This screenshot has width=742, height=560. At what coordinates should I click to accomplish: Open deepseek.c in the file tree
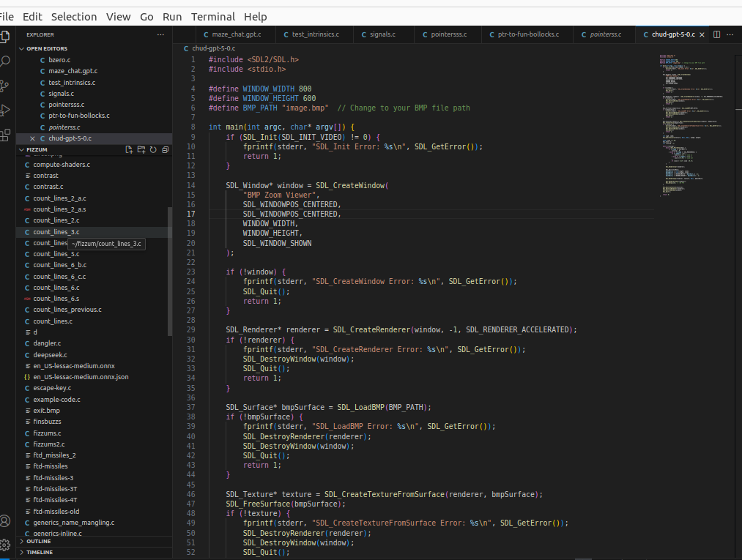(x=94, y=355)
